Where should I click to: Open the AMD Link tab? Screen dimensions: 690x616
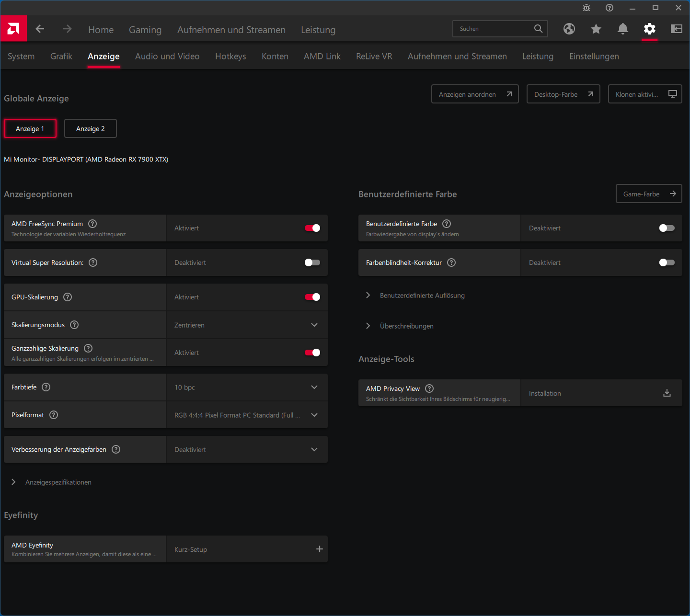(322, 56)
